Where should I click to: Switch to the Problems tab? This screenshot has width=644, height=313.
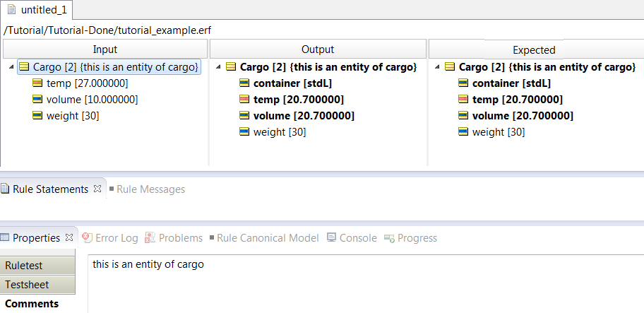[x=181, y=238]
